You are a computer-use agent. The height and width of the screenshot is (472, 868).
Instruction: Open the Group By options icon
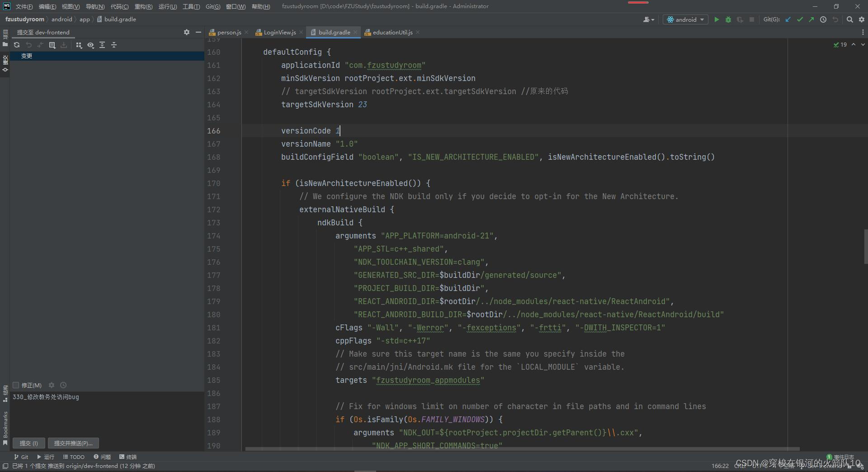click(x=79, y=45)
